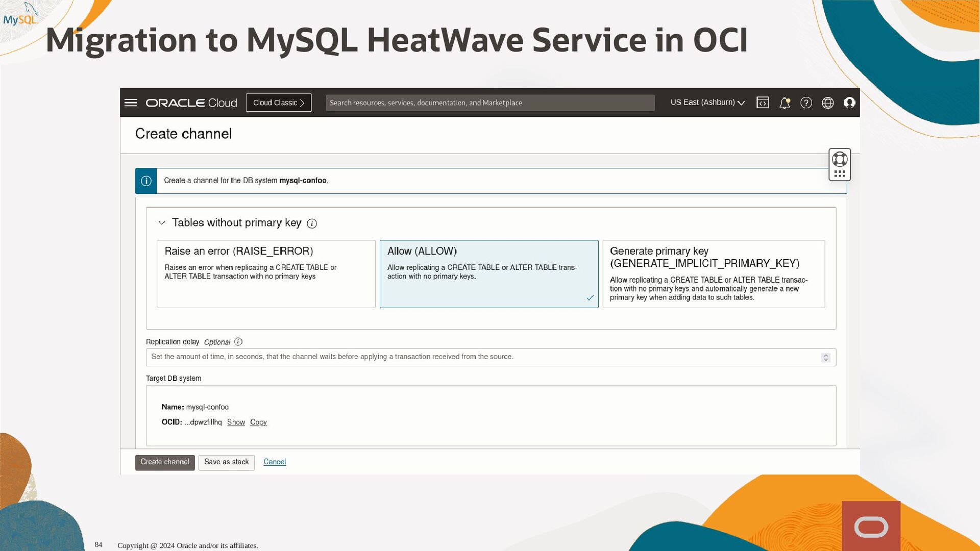Collapse the Tables without primary key section
Screen dimensions: 980x551
[162, 223]
